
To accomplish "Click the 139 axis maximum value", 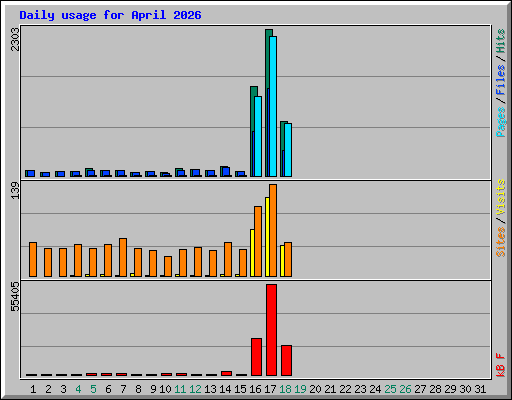I will [x=15, y=190].
